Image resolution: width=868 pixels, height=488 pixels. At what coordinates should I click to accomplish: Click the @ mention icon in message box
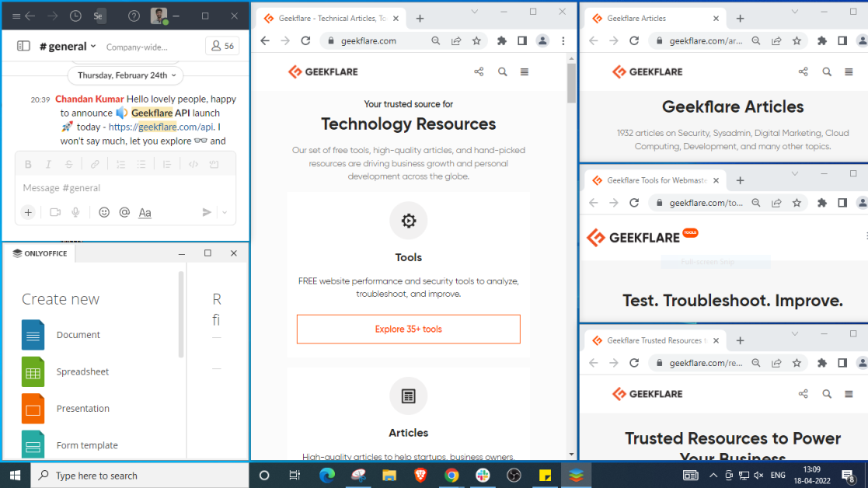pyautogui.click(x=124, y=212)
